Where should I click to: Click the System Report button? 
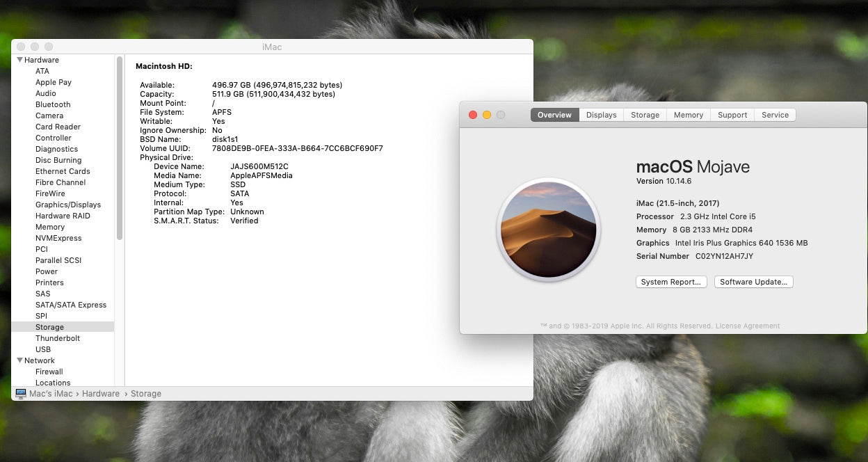coord(670,282)
